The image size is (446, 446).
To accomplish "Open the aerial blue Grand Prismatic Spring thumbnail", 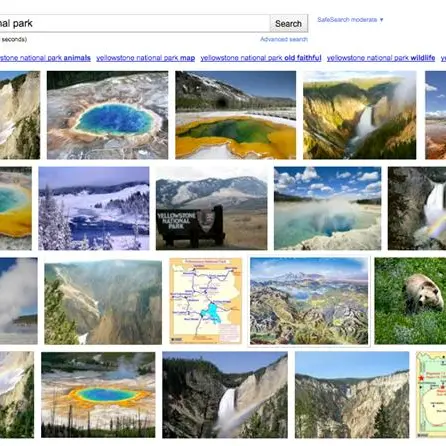I will (107, 115).
